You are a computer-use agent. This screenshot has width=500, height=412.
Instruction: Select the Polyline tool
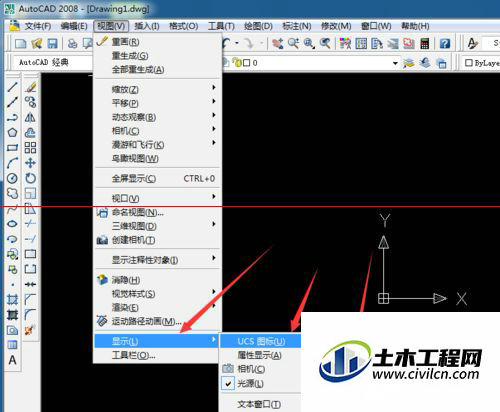[x=12, y=117]
